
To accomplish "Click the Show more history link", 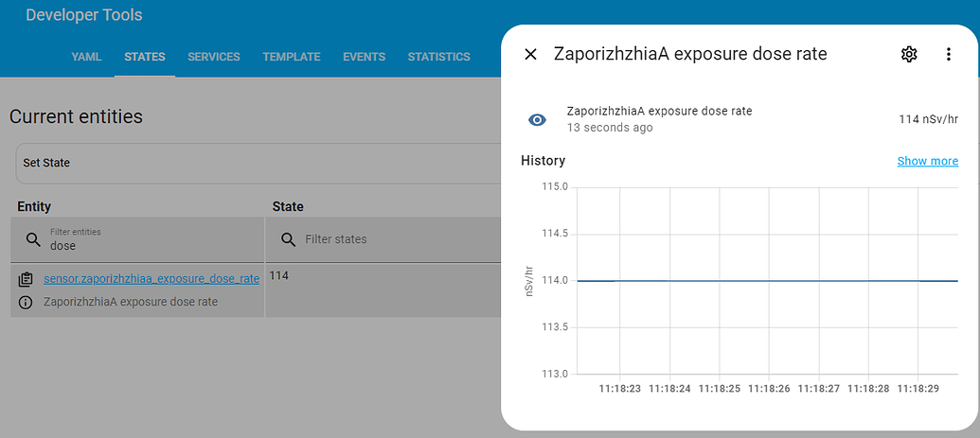I will click(927, 161).
